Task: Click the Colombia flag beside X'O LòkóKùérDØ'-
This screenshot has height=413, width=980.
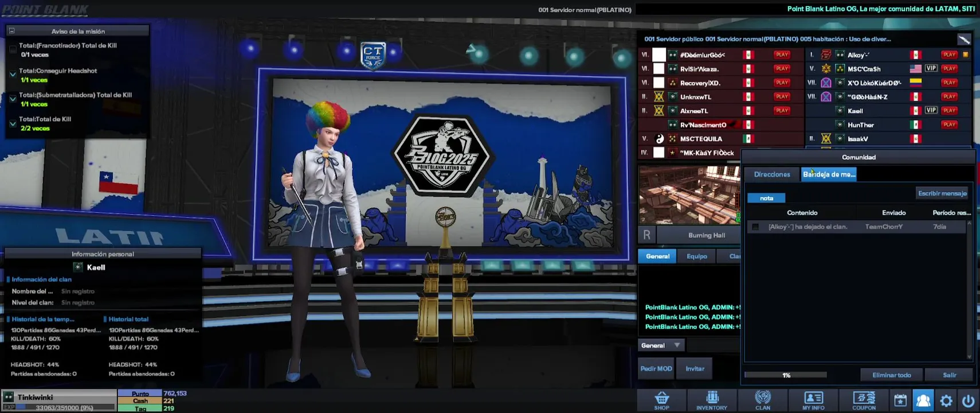Action: [915, 83]
